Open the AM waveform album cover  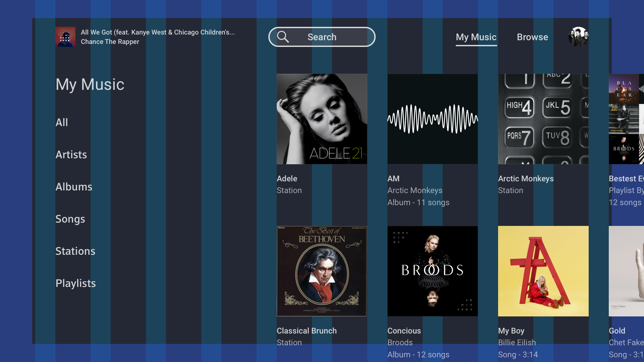coord(433,119)
